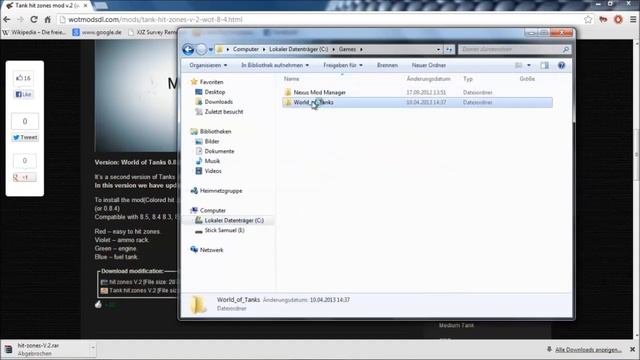Click webpage vertical scrollbar in Chrome
Image resolution: width=640 pixels, height=360 pixels.
click(x=636, y=155)
